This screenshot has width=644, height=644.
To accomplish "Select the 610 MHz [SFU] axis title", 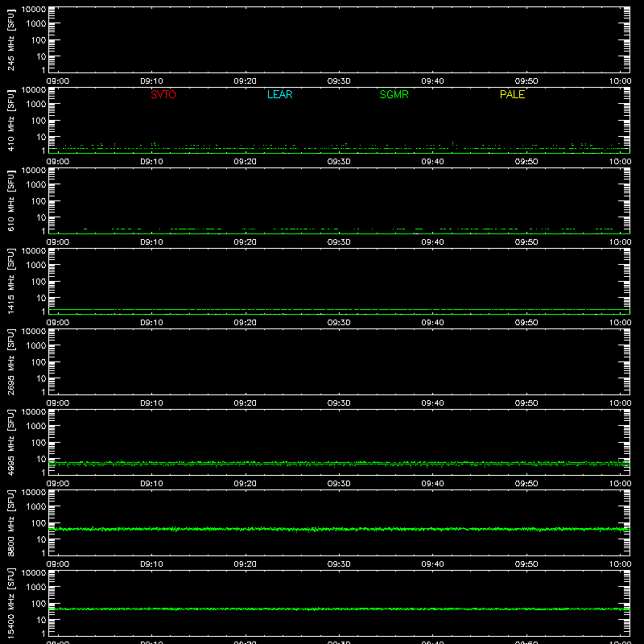I will (10, 200).
